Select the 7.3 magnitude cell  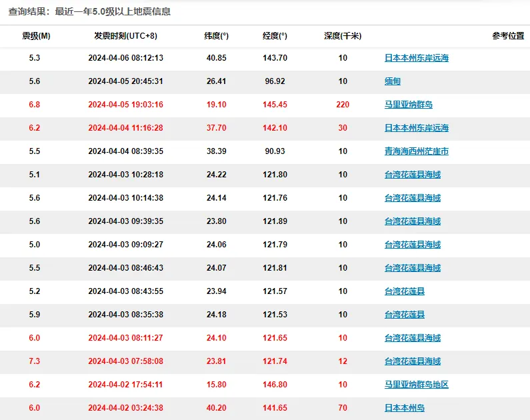35,361
